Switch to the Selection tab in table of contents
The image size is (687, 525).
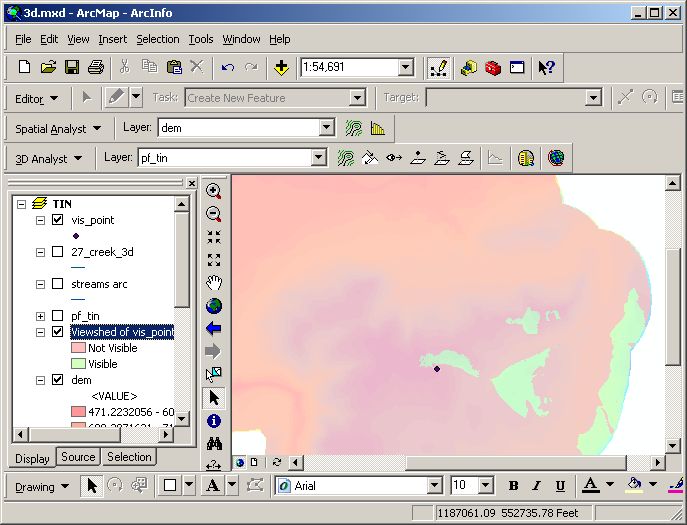coord(129,457)
